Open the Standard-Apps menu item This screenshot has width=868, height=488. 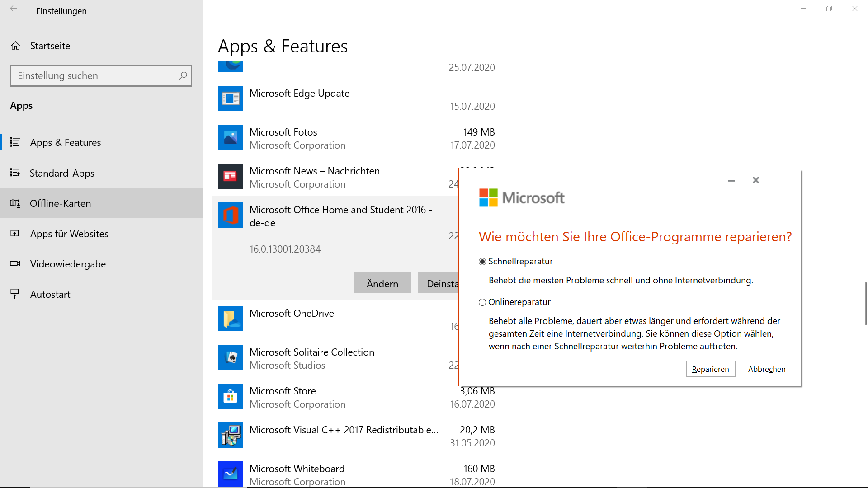point(101,173)
